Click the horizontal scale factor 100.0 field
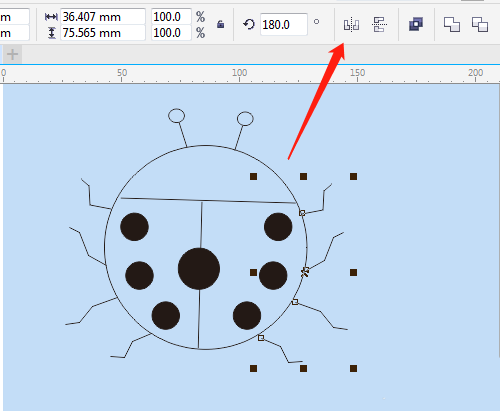The width and height of the screenshot is (500, 411). 171,17
